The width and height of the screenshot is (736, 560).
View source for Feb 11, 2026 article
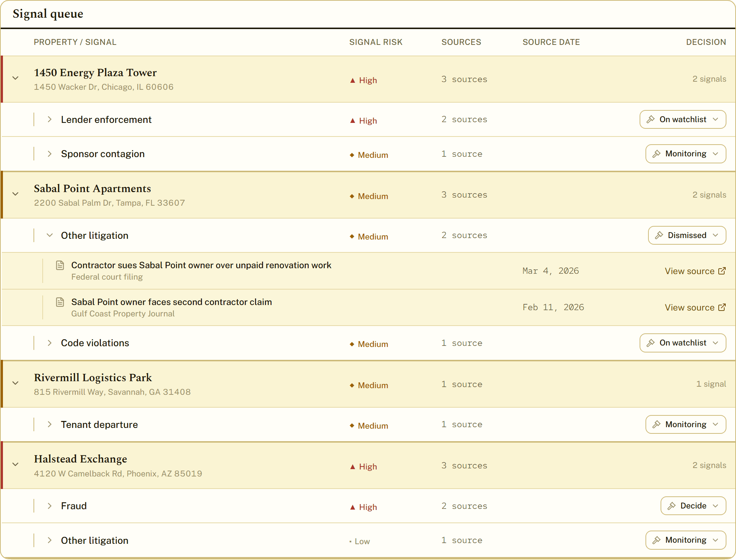(x=695, y=307)
